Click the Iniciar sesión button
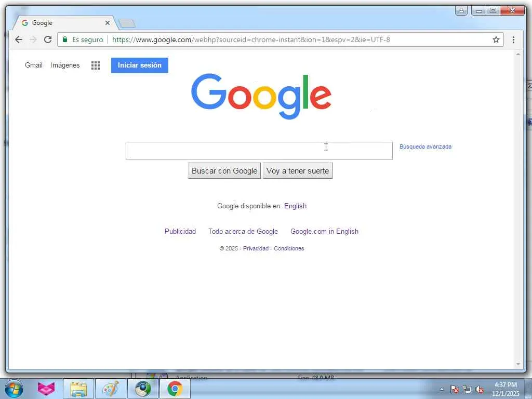The height and width of the screenshot is (399, 532). pyautogui.click(x=139, y=65)
